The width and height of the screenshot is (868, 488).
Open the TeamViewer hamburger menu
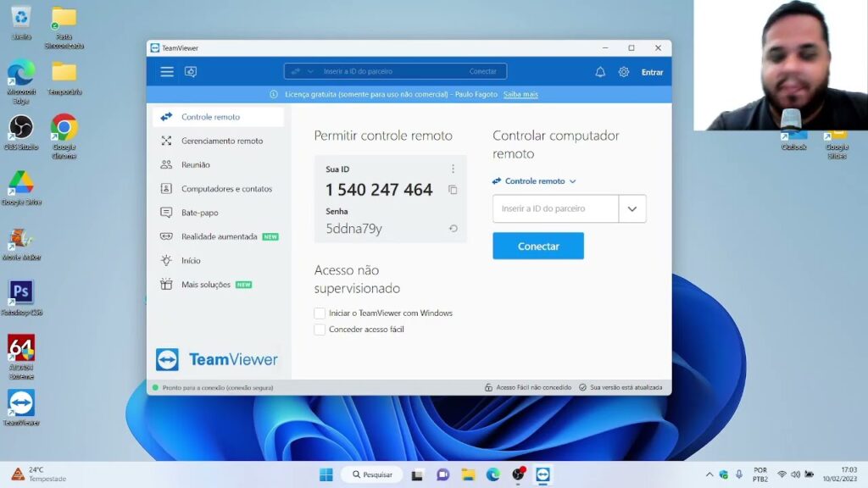[x=167, y=71]
